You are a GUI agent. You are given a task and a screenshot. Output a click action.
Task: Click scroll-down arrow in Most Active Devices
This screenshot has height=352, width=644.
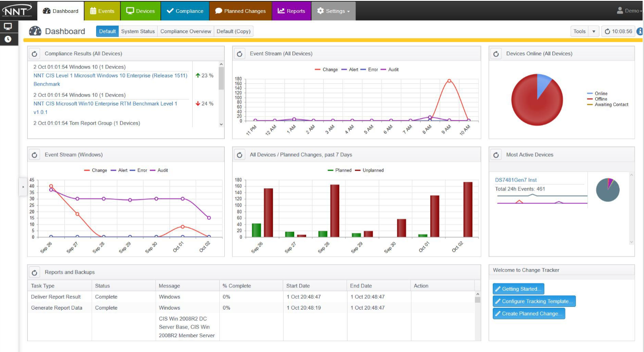[x=631, y=242]
